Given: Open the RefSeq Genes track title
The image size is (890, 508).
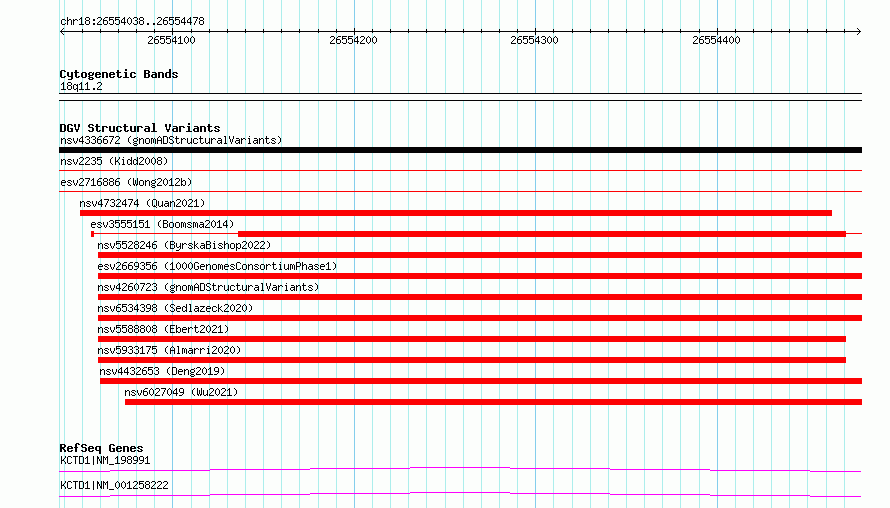Looking at the screenshot, I should pyautogui.click(x=101, y=448).
